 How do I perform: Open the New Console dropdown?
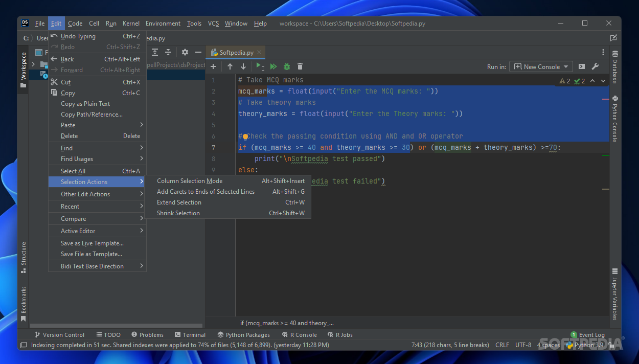coord(541,66)
